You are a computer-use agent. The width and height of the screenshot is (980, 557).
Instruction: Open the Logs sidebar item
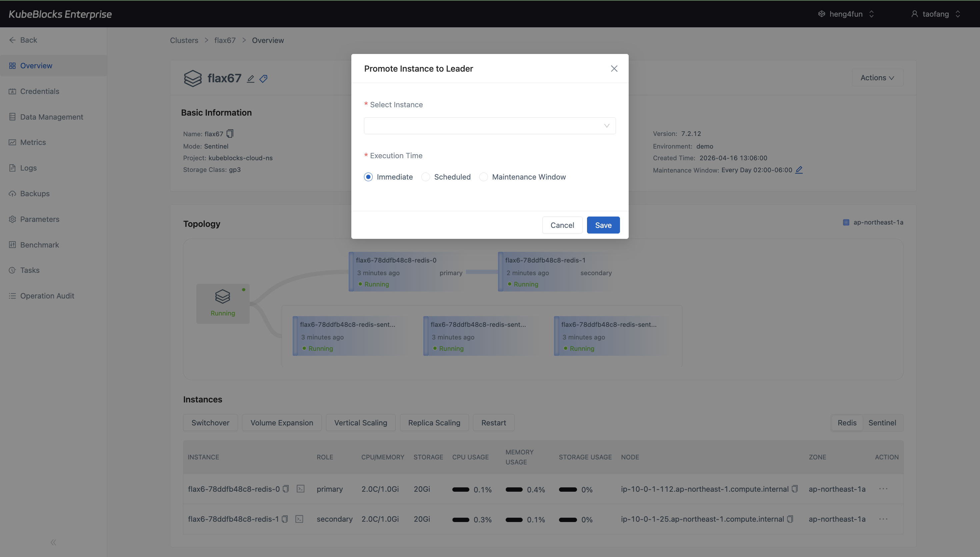coord(53,168)
